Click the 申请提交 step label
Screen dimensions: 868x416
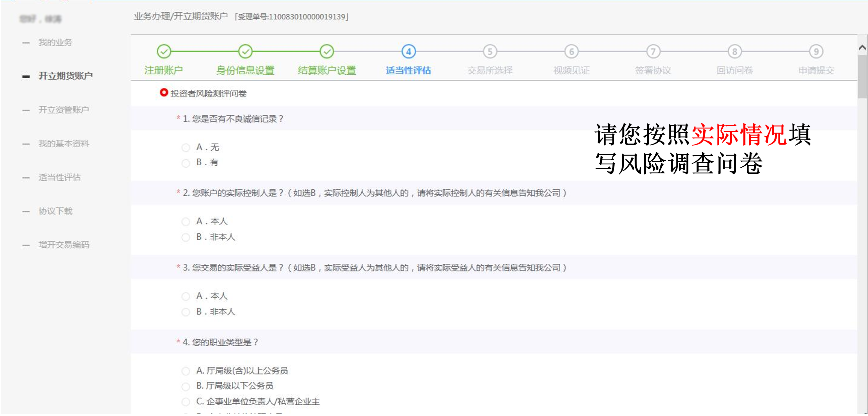pos(816,70)
